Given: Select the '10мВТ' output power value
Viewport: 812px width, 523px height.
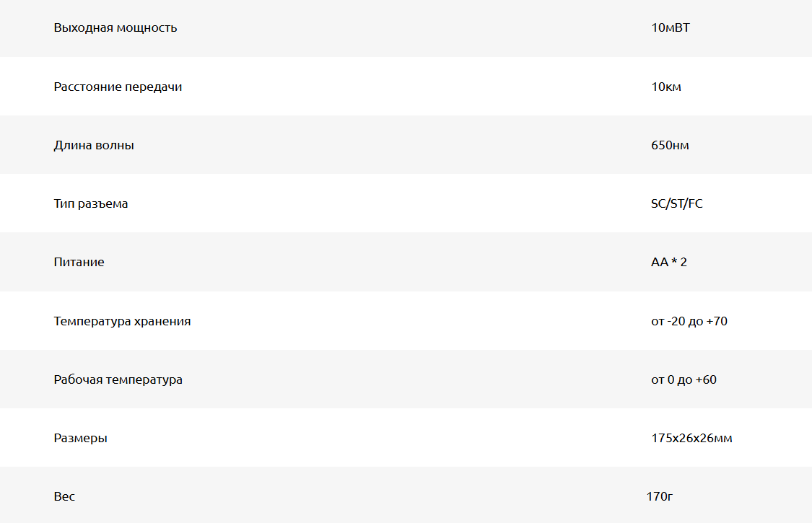Looking at the screenshot, I should pyautogui.click(x=671, y=28).
